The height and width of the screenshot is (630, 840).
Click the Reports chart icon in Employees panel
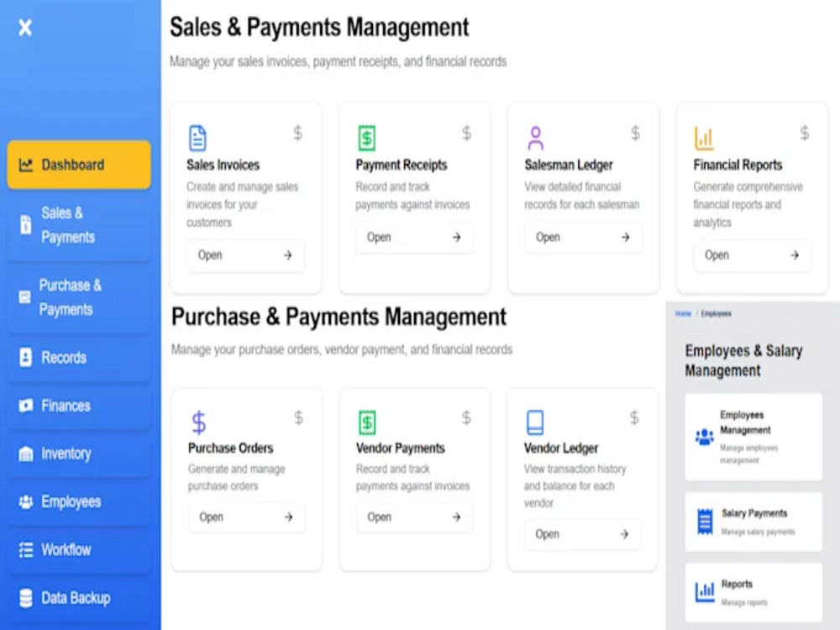tap(705, 591)
